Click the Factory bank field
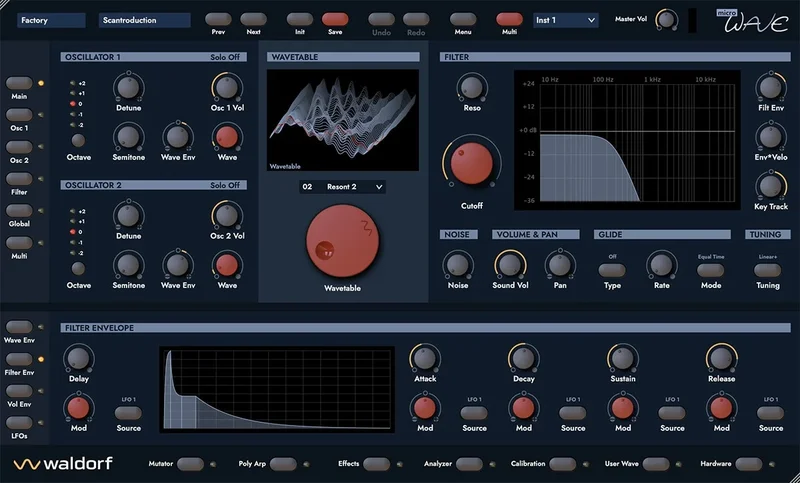The width and height of the screenshot is (800, 483). [51, 20]
